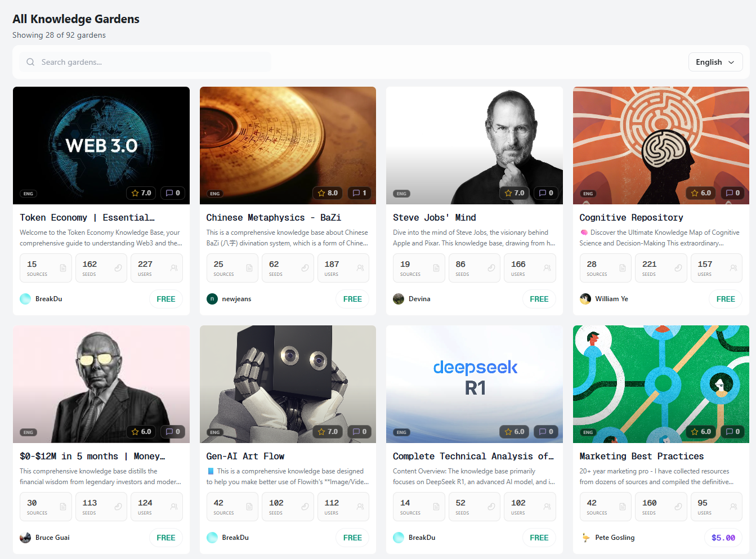The width and height of the screenshot is (756, 559).
Task: Click the newjeans avatar icon
Action: click(212, 299)
